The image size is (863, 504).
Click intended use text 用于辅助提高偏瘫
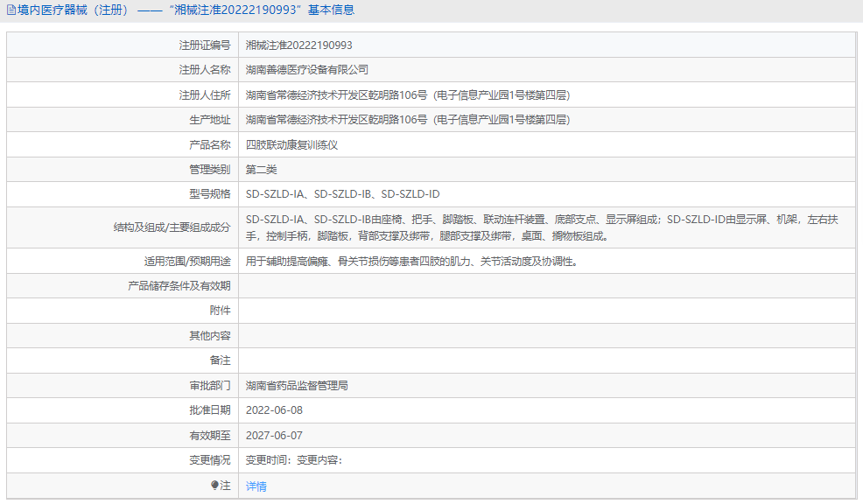click(413, 262)
